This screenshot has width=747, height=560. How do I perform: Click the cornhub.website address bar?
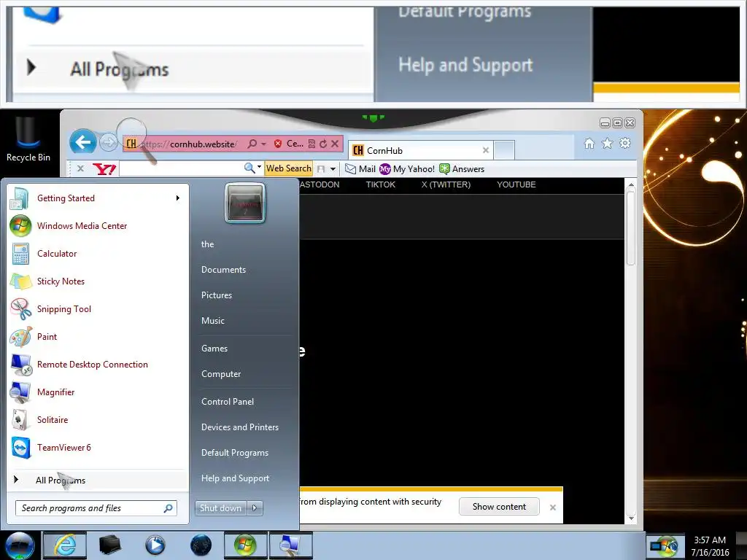click(x=189, y=144)
